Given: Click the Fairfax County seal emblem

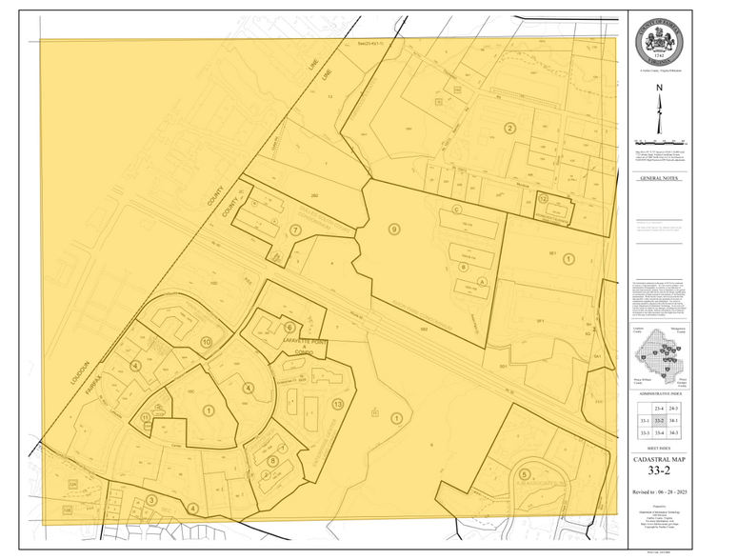Looking at the screenshot, I should (661, 41).
